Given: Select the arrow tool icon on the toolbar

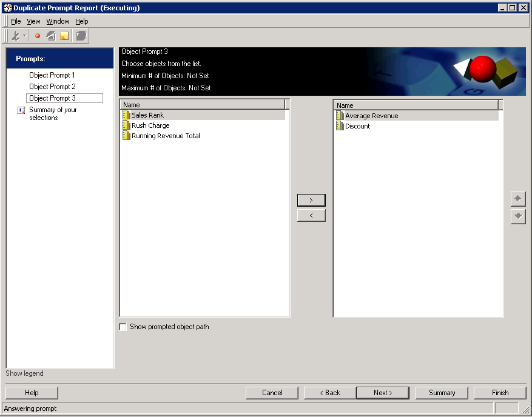Looking at the screenshot, I should pyautogui.click(x=16, y=35).
